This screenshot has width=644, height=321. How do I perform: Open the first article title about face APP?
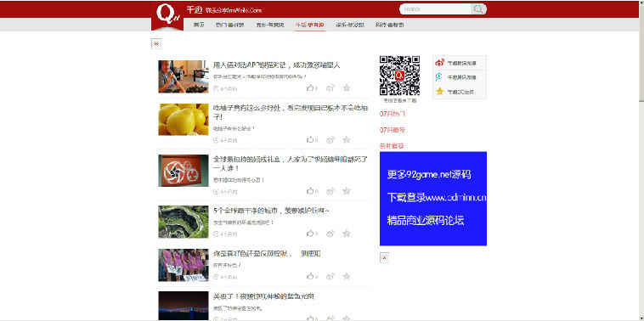pyautogui.click(x=277, y=65)
